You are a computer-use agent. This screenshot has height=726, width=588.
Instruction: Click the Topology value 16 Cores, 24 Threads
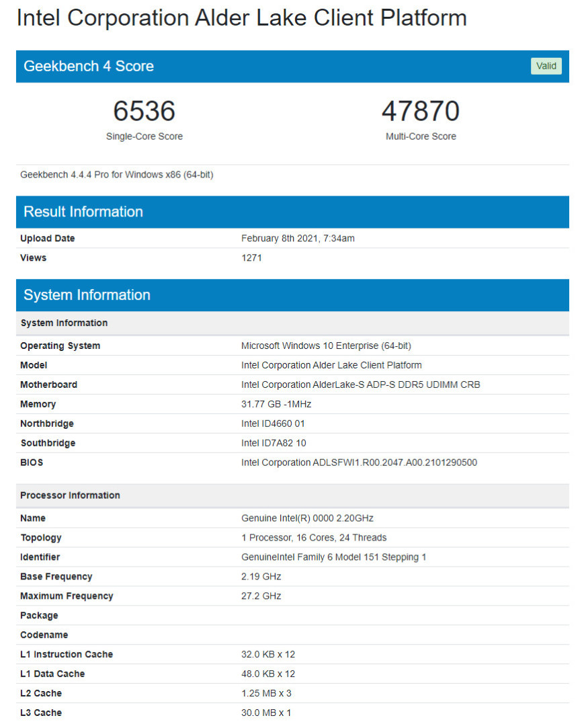(x=314, y=538)
